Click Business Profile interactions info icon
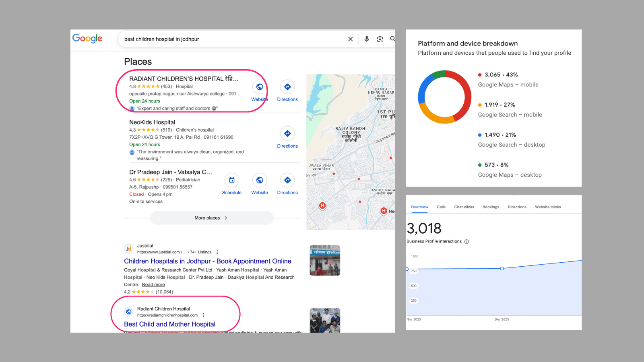644x362 pixels. coord(467,242)
